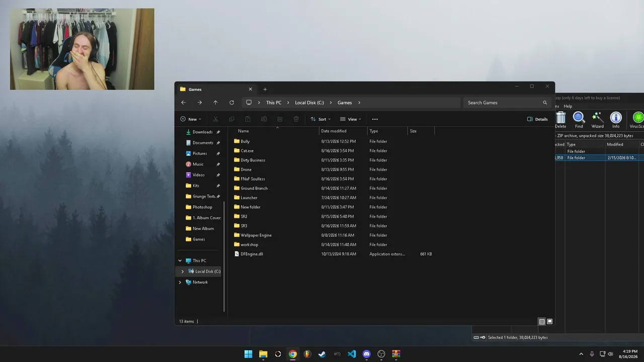Show hidden system tray icons

(x=581, y=354)
